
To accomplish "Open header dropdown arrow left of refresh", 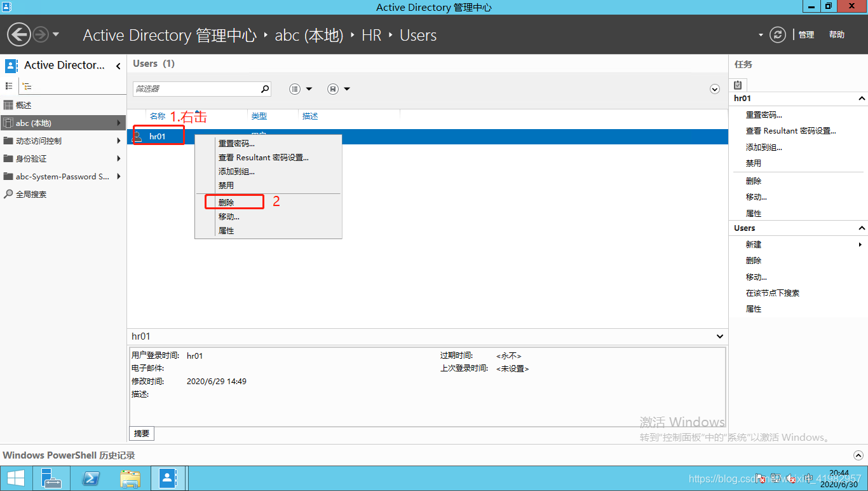I will (x=761, y=35).
